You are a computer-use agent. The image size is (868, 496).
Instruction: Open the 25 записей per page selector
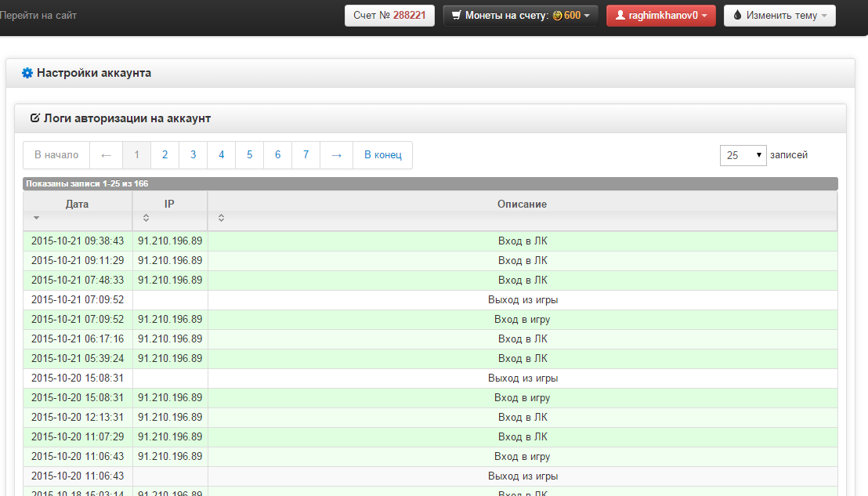coord(743,155)
